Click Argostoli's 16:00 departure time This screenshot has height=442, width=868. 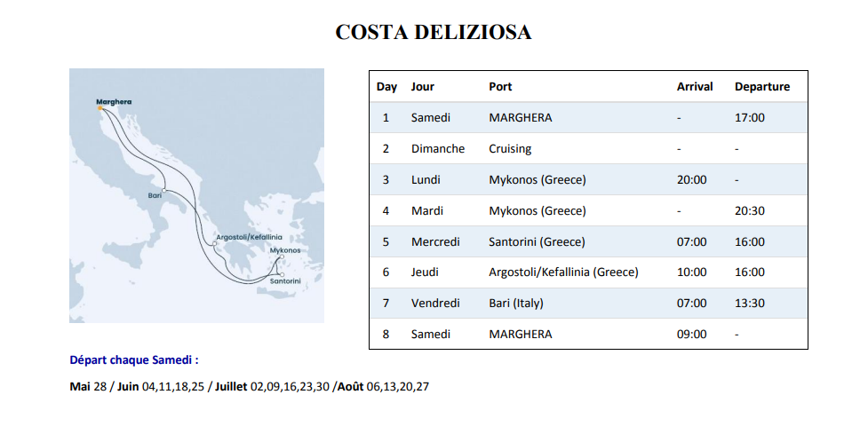pos(750,272)
